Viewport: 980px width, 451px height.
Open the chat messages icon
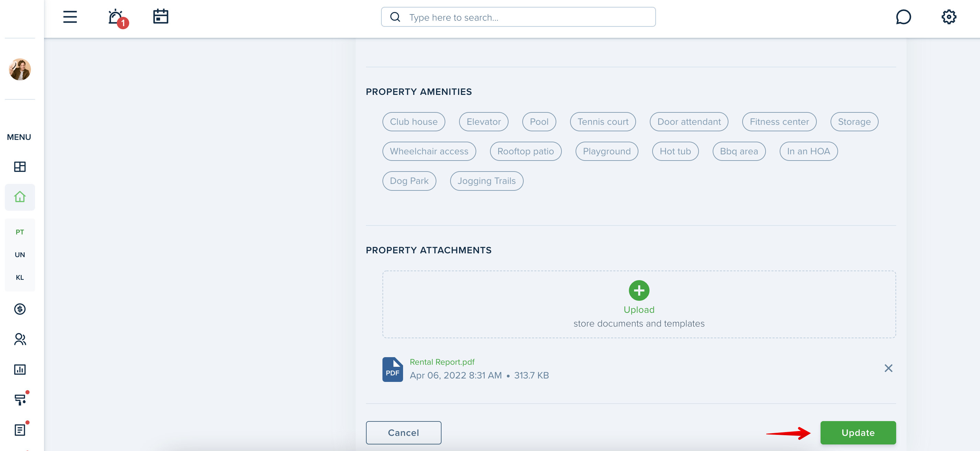point(903,17)
